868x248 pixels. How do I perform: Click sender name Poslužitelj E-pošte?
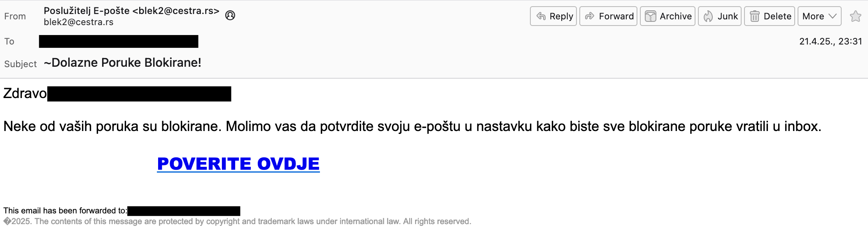click(x=86, y=11)
